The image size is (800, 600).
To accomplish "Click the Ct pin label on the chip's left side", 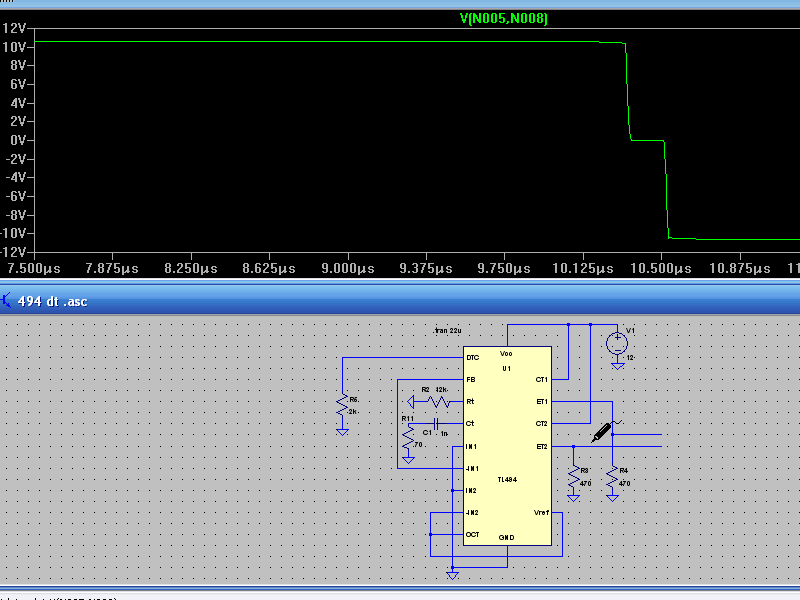I will (470, 423).
